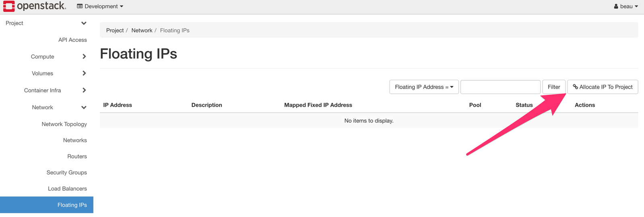The height and width of the screenshot is (217, 644).
Task: Click Network breadcrumb link
Action: point(142,31)
